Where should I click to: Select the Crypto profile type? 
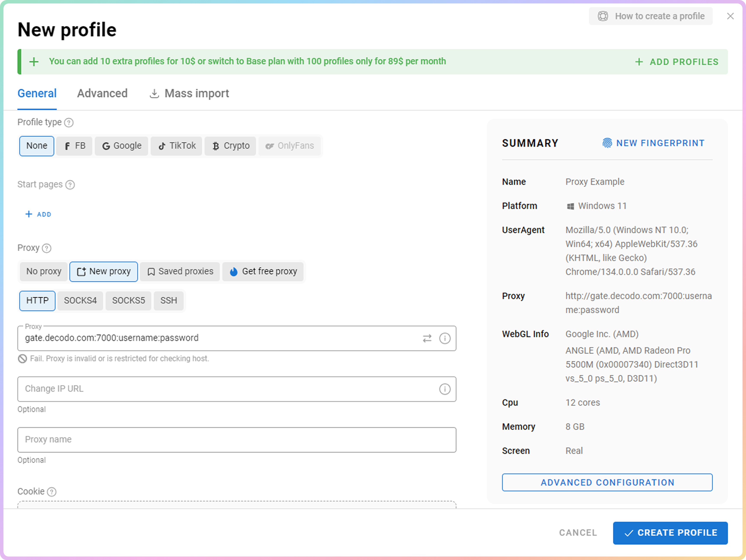click(231, 146)
